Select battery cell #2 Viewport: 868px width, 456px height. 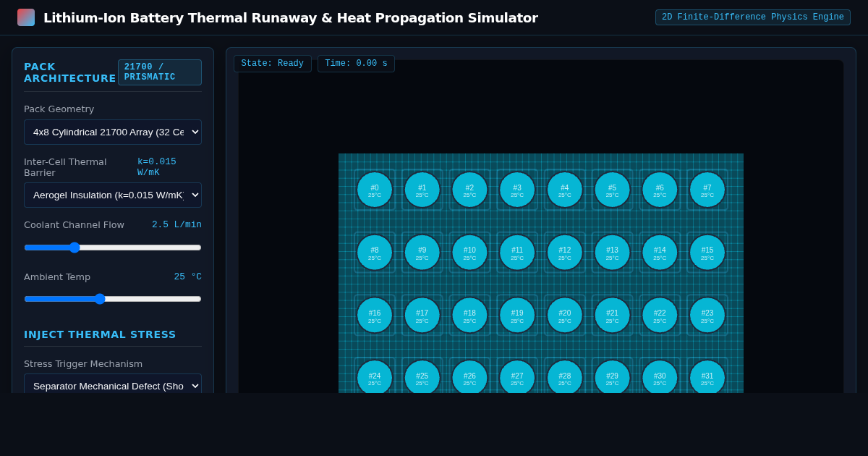469,190
